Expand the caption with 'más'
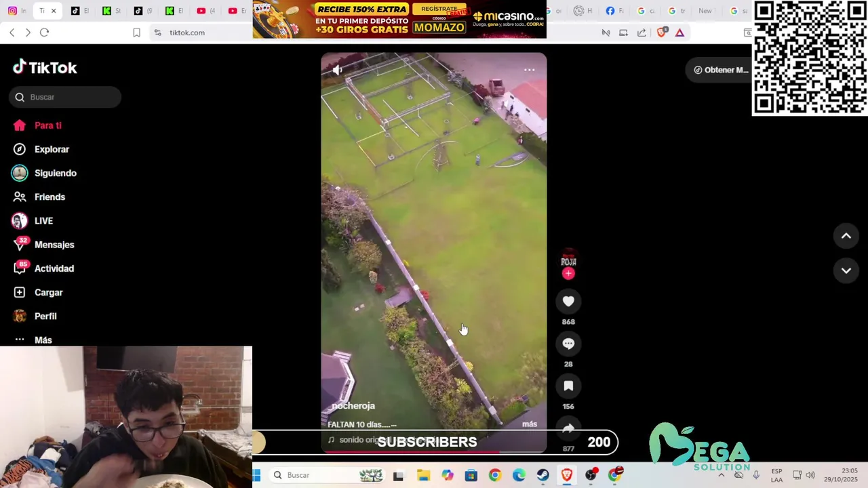 point(530,424)
